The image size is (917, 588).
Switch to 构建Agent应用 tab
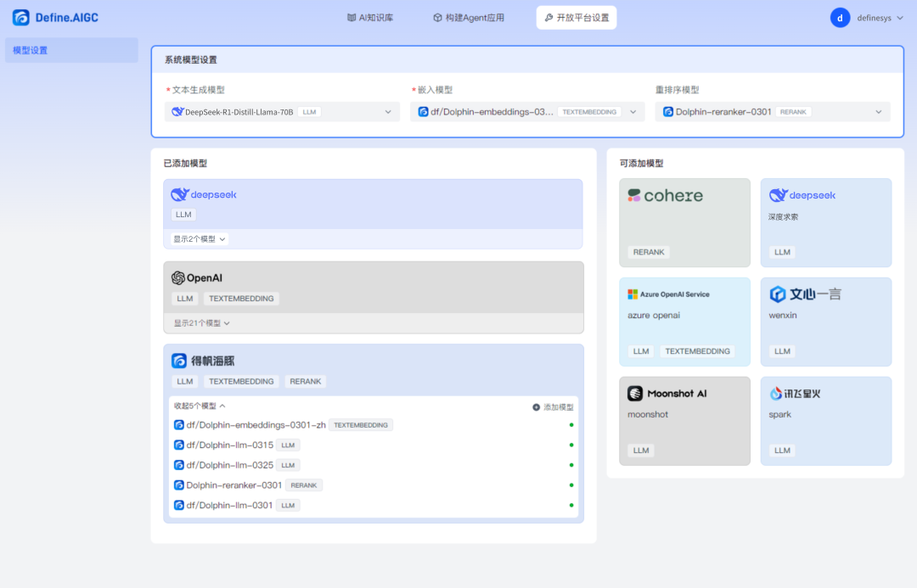(x=469, y=18)
